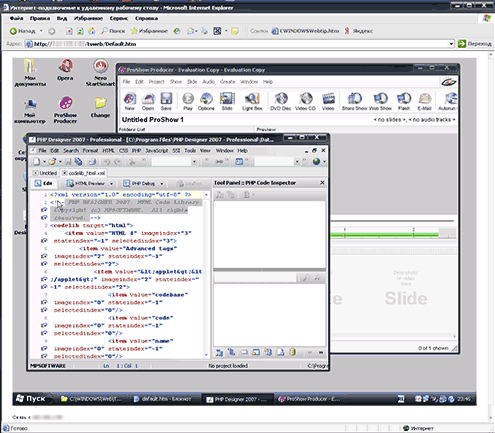
Task: Click first icon in Code Inspector bottom toolbar
Action: [219, 352]
